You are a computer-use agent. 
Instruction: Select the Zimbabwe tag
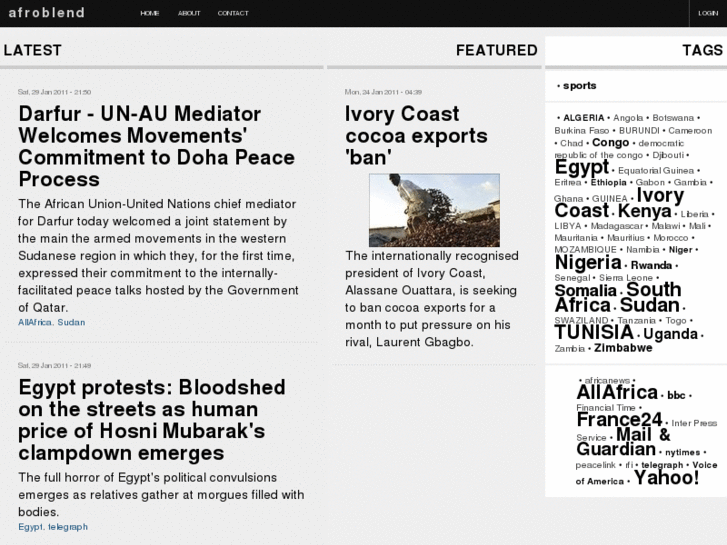point(623,348)
